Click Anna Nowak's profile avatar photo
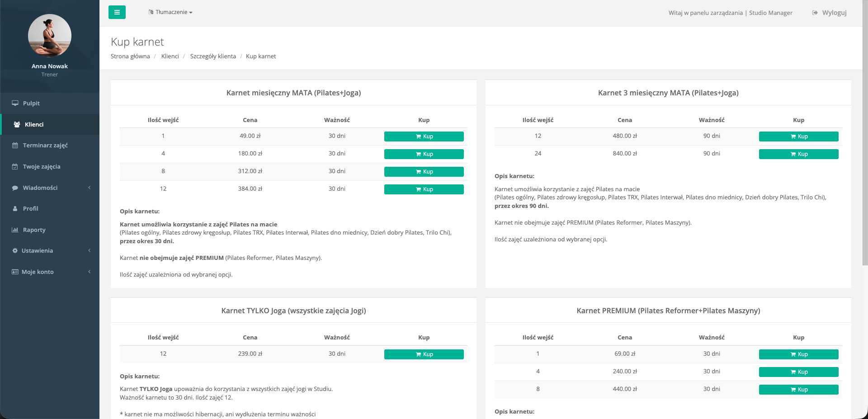Image resolution: width=868 pixels, height=419 pixels. click(50, 36)
